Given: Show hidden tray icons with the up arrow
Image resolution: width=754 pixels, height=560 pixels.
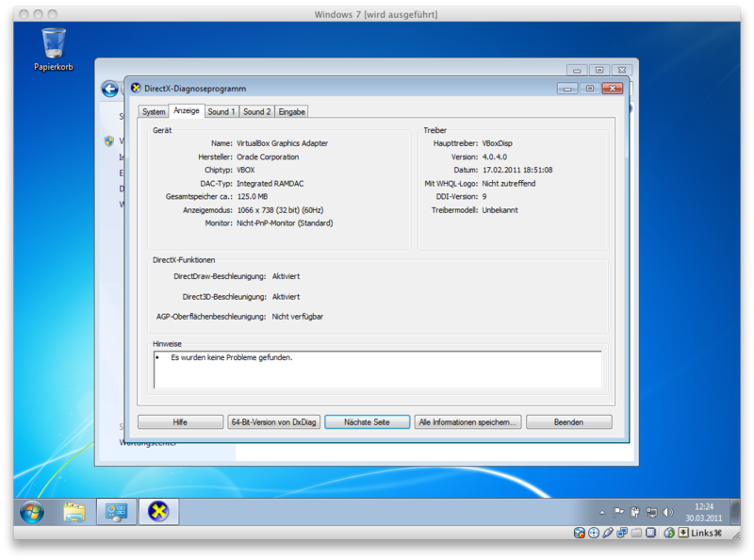Looking at the screenshot, I should tap(602, 512).
